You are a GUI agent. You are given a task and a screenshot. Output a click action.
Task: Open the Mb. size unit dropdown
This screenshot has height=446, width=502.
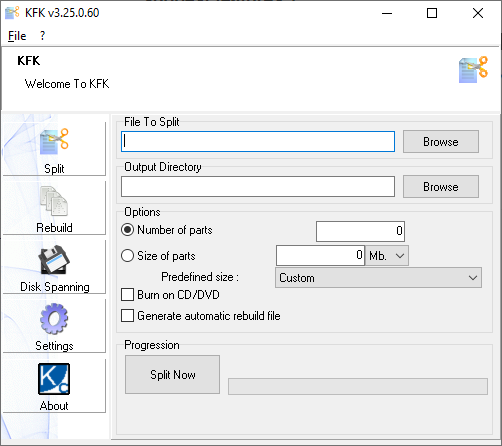pos(387,256)
